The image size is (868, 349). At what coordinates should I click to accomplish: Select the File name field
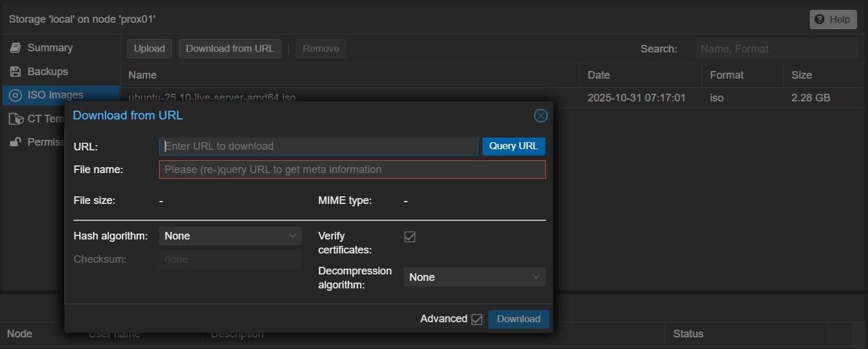pyautogui.click(x=352, y=169)
